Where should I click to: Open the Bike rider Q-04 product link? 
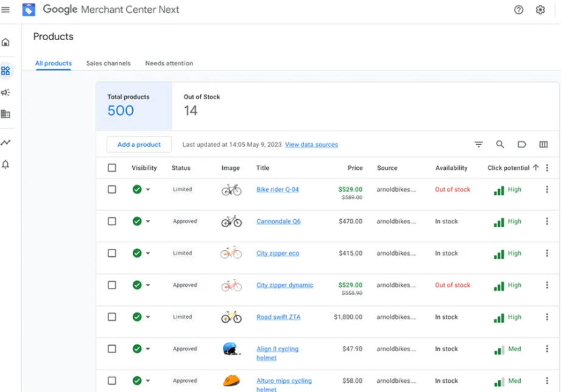(x=278, y=189)
